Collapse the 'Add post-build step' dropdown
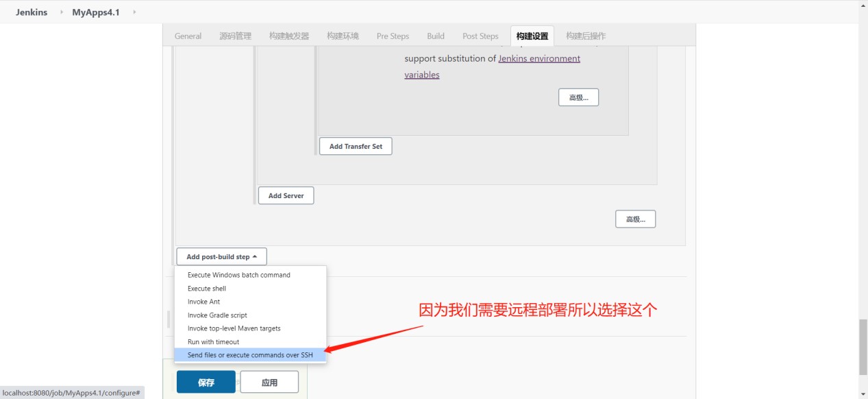 [221, 256]
